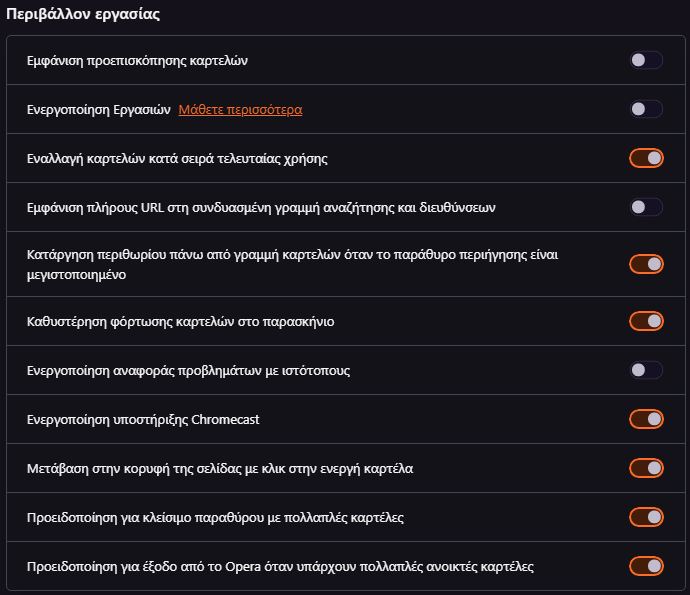This screenshot has width=690, height=595.
Task: Switch off the Κατάργηση περιθωρίου πάνω από καρτέλες toggle
Action: coord(646,264)
